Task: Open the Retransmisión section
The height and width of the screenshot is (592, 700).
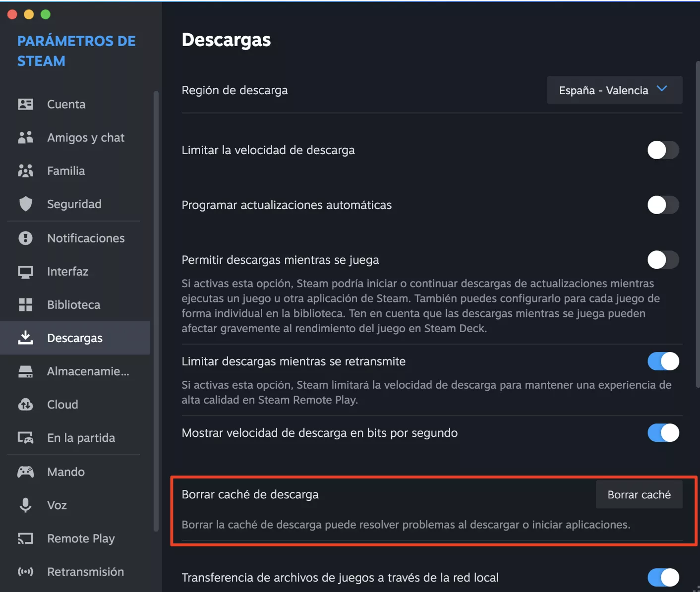Action: pos(85,572)
